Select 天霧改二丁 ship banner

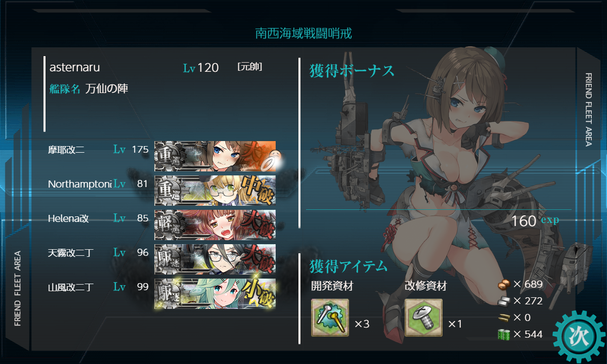pyautogui.click(x=215, y=259)
